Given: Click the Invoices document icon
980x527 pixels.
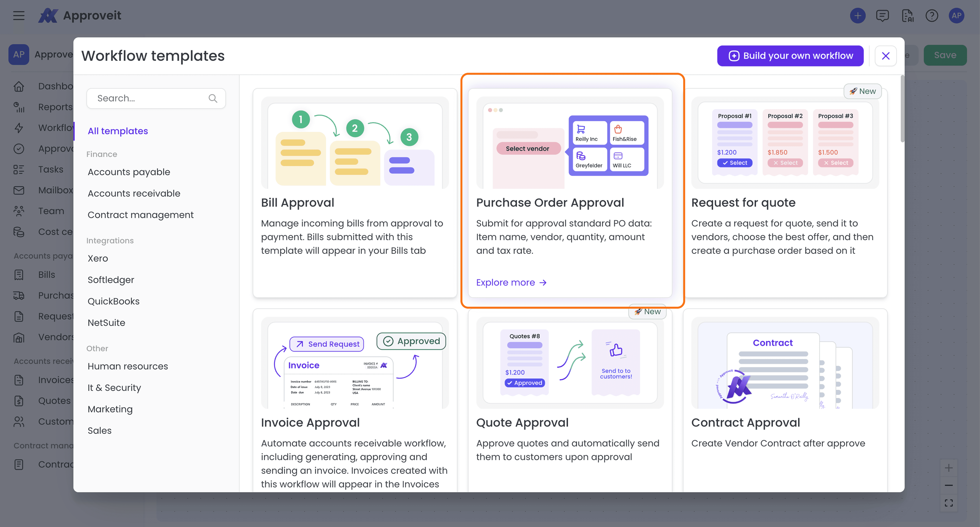Looking at the screenshot, I should [19, 380].
